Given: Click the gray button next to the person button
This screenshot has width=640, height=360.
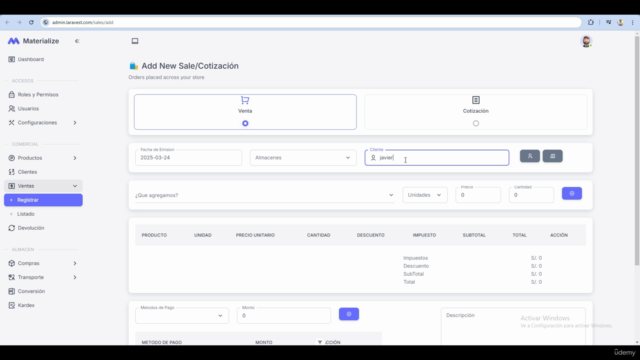Looking at the screenshot, I should point(553,156).
